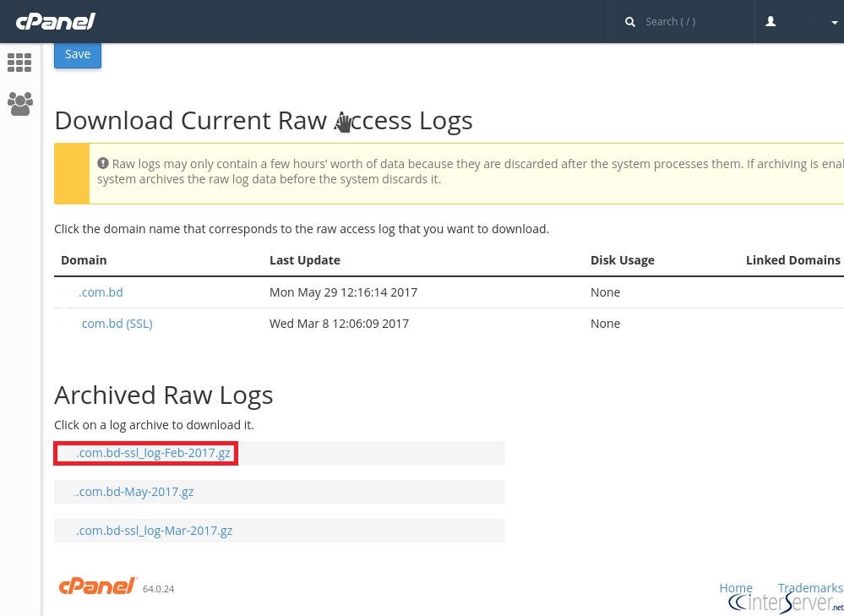Download the ssl_log-Mar-2017.gz archive

(154, 531)
